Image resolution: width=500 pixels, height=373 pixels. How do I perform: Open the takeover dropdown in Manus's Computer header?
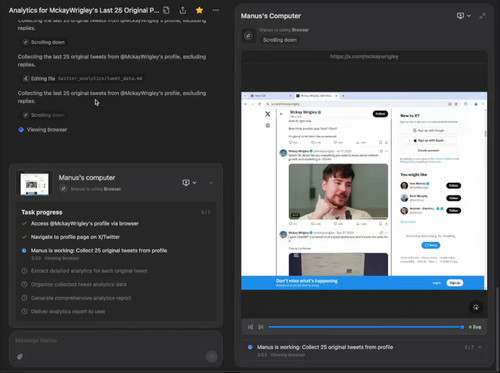point(464,16)
